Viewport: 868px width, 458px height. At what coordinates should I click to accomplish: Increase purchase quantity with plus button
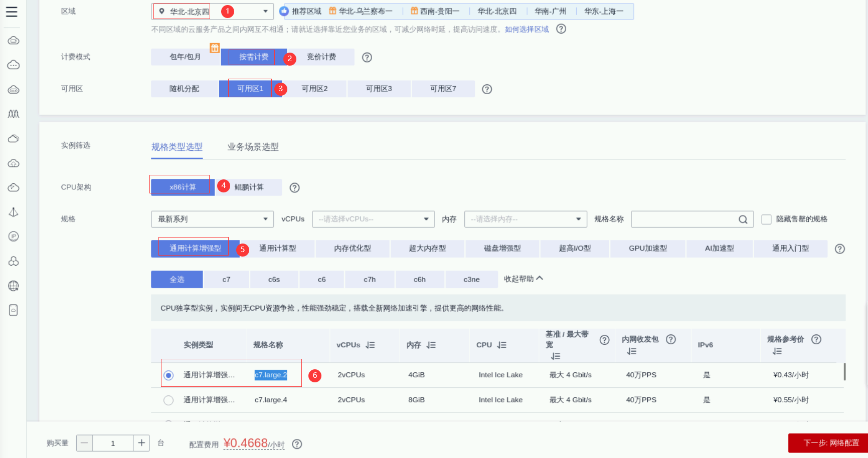141,443
